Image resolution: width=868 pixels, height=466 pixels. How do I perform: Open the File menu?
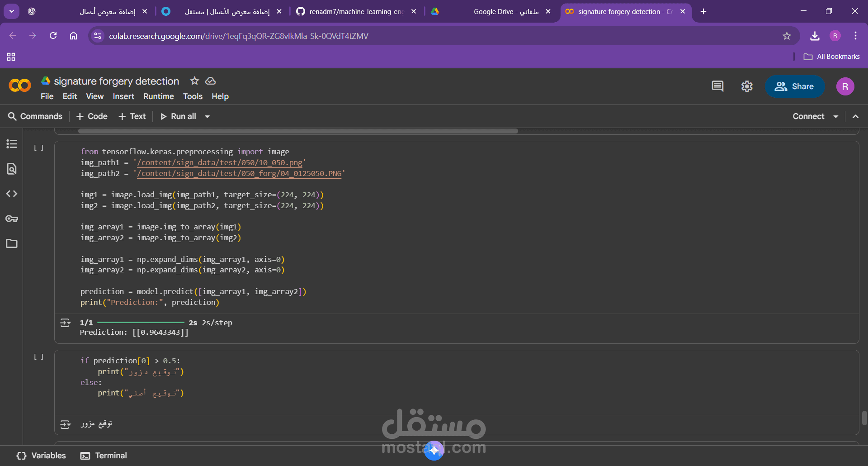[47, 96]
